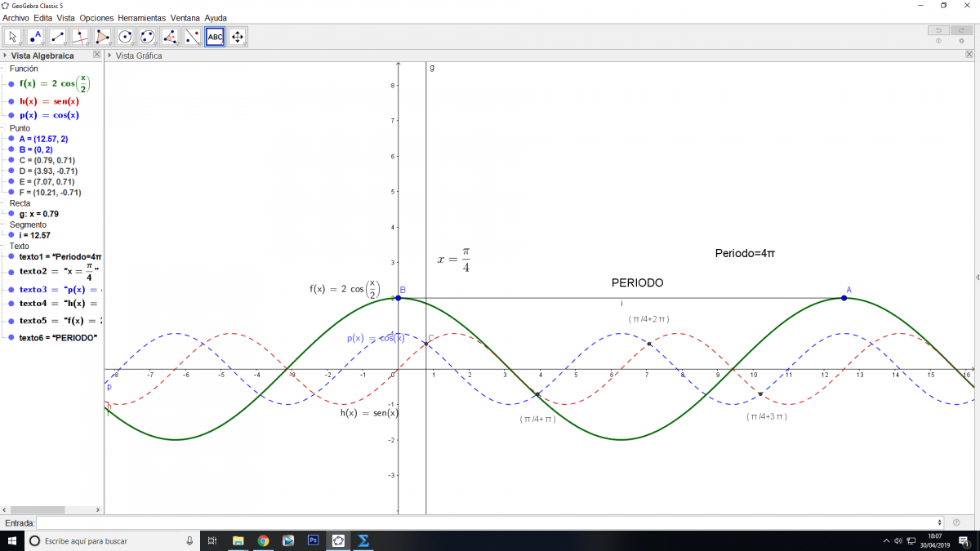Image resolution: width=980 pixels, height=551 pixels.
Task: Open the Entrada input bar dropdown arrow
Action: pyautogui.click(x=941, y=522)
